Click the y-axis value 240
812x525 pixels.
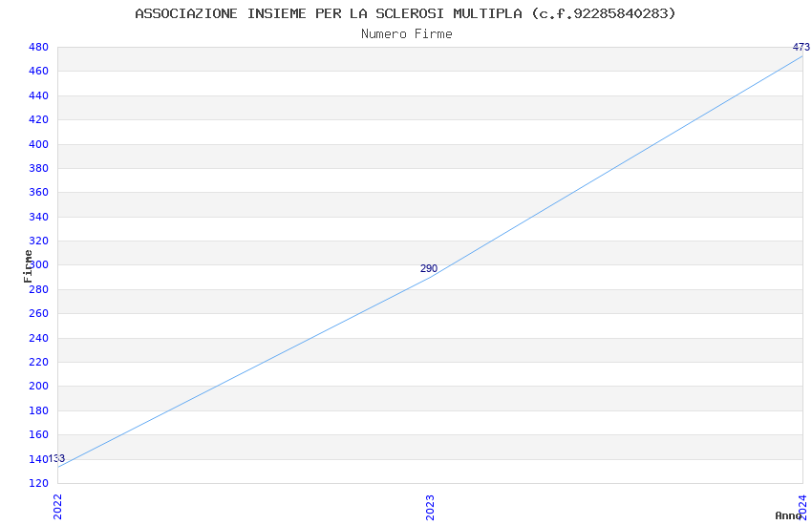pyautogui.click(x=38, y=338)
